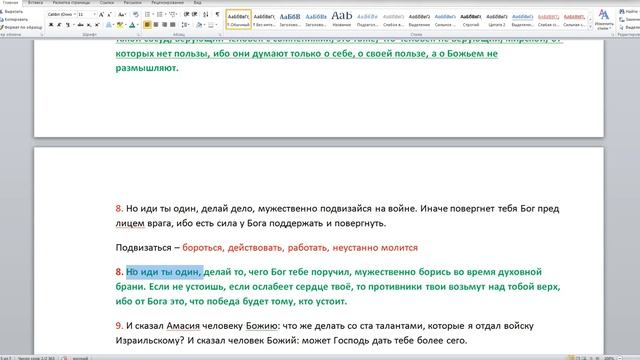
Task: Switch to the Вставка tab
Action: click(x=36, y=2)
